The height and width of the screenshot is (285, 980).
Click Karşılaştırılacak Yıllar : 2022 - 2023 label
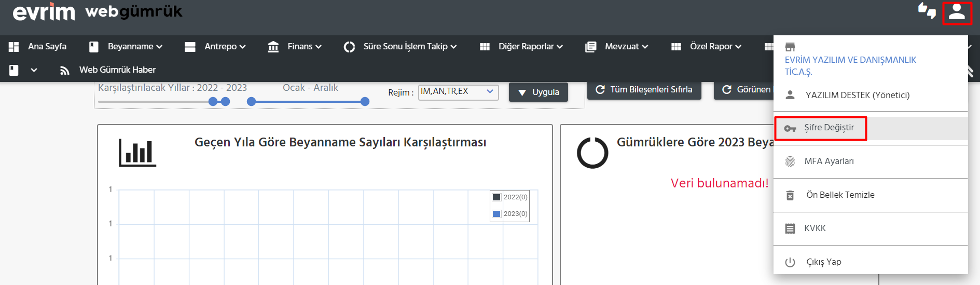(172, 88)
